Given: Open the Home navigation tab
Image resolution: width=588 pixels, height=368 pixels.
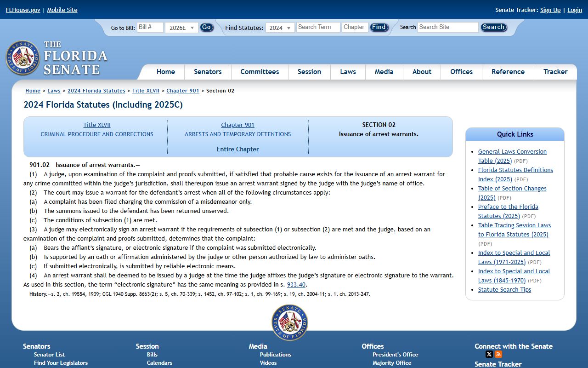Looking at the screenshot, I should pos(166,72).
